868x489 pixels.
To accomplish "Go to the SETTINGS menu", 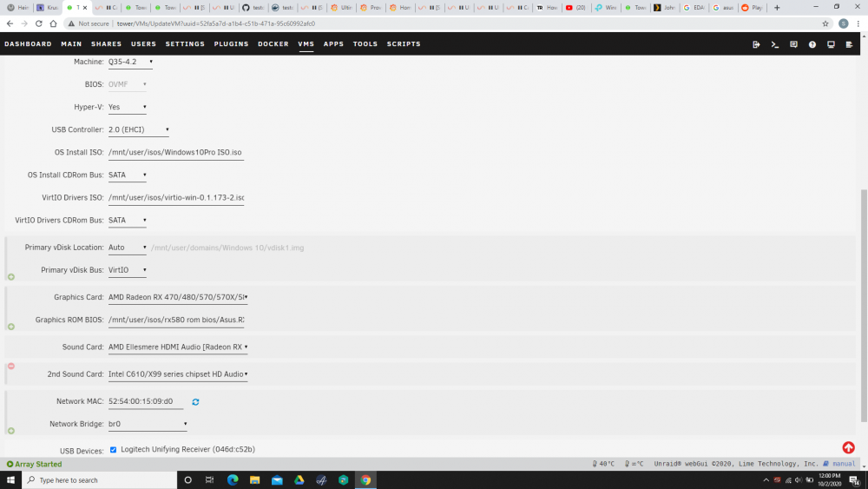I will (185, 43).
